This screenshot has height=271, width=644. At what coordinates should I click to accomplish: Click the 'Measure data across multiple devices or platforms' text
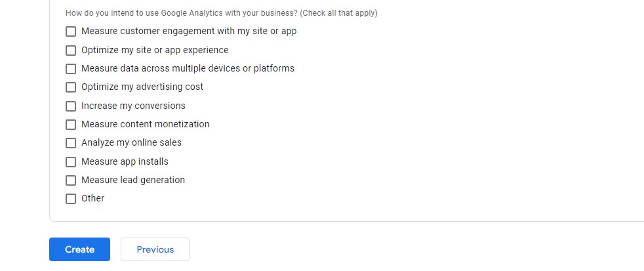188,68
